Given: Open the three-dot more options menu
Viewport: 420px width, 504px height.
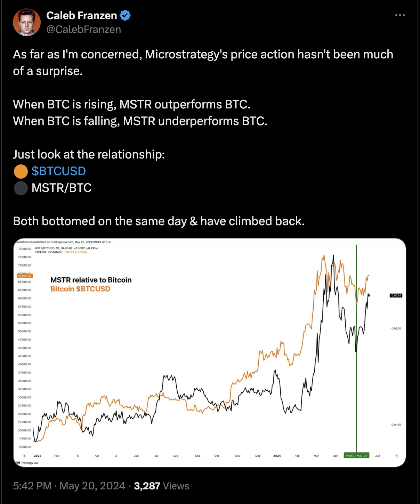Looking at the screenshot, I should (x=400, y=15).
